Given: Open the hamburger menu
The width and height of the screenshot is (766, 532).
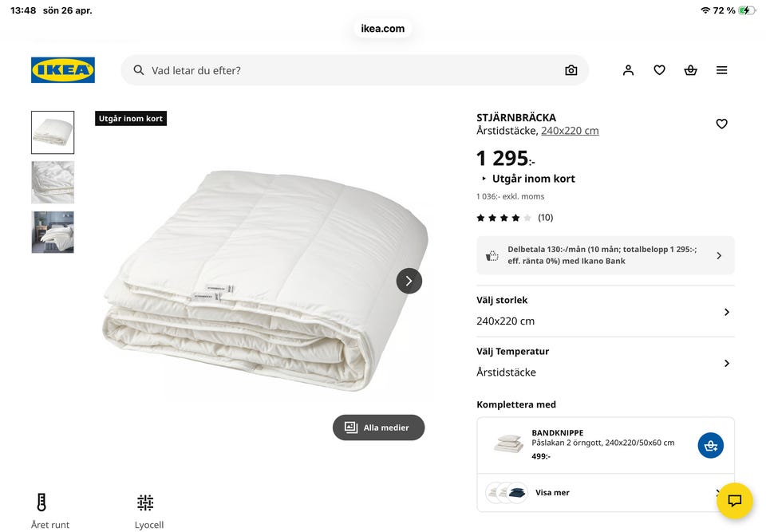Looking at the screenshot, I should coord(721,70).
